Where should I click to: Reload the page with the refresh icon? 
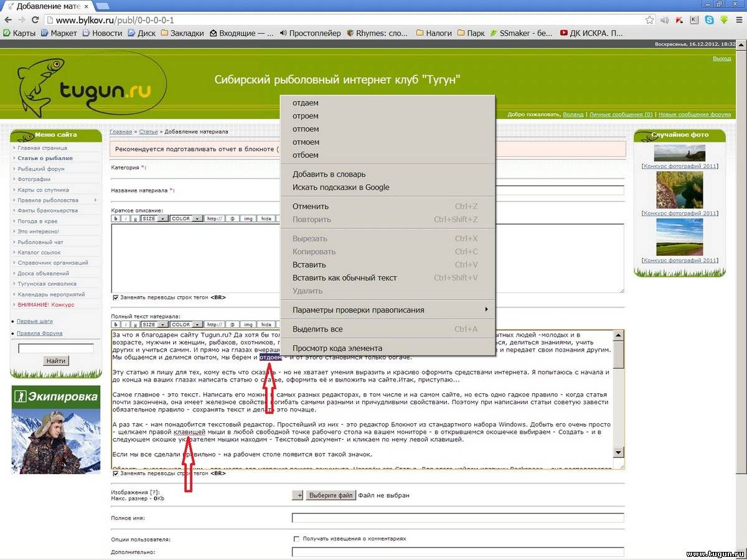(36, 20)
